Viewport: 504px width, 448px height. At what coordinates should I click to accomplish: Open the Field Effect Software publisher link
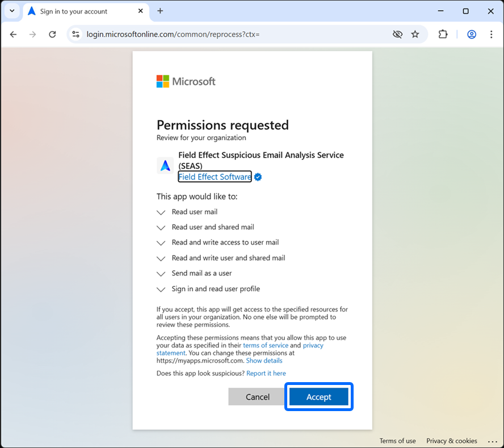pyautogui.click(x=215, y=177)
